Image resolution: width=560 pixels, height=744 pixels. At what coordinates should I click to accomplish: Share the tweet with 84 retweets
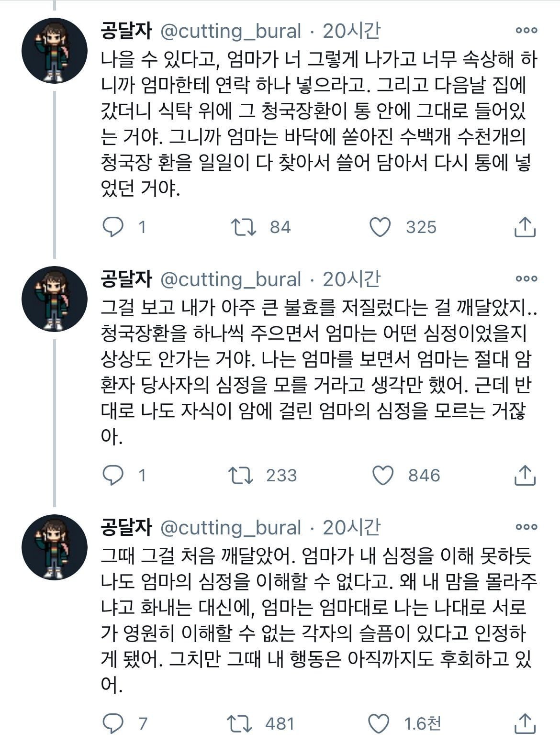click(x=525, y=227)
